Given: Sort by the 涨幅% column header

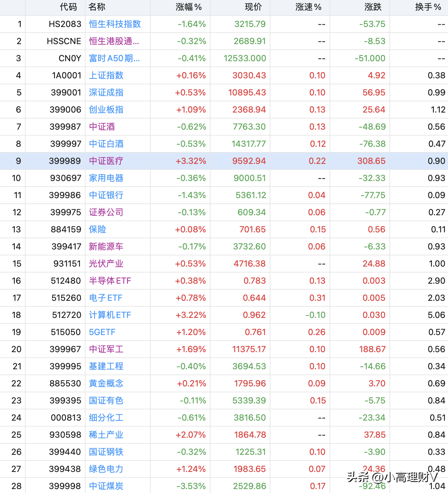Looking at the screenshot, I should [188, 7].
